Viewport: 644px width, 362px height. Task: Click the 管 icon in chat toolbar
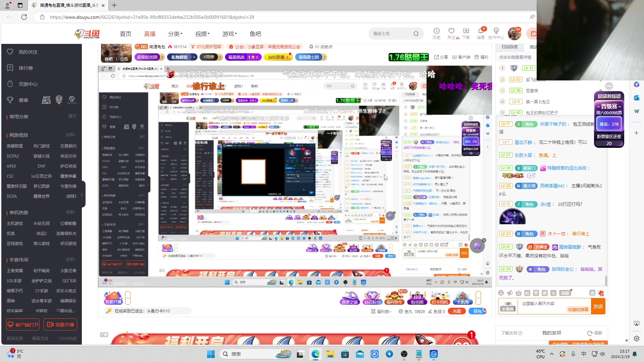(x=536, y=293)
